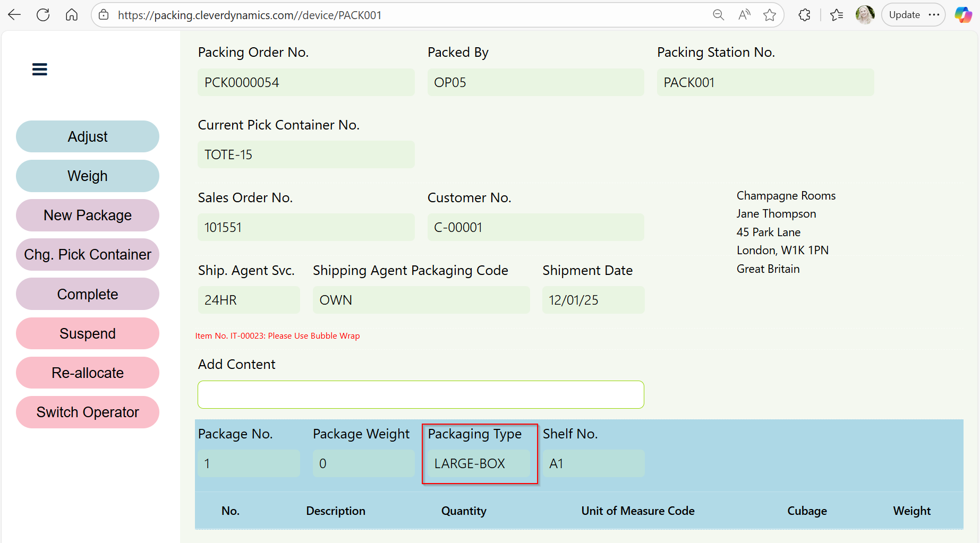
Task: Open the Copilot icon
Action: pyautogui.click(x=963, y=15)
